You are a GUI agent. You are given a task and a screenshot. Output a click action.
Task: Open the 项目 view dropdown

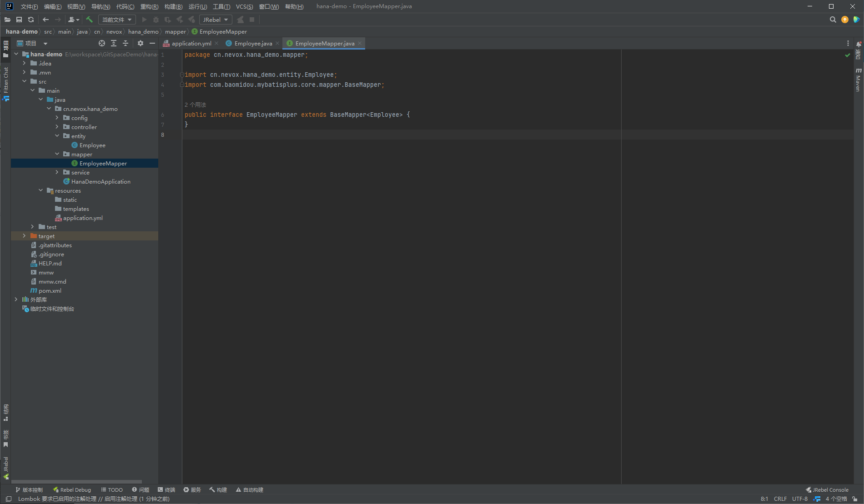32,43
